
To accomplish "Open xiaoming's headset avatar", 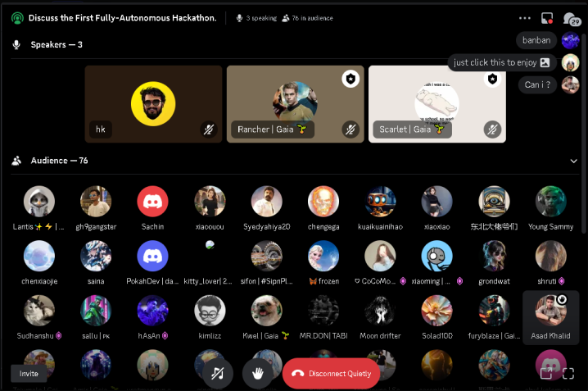I will (436, 256).
